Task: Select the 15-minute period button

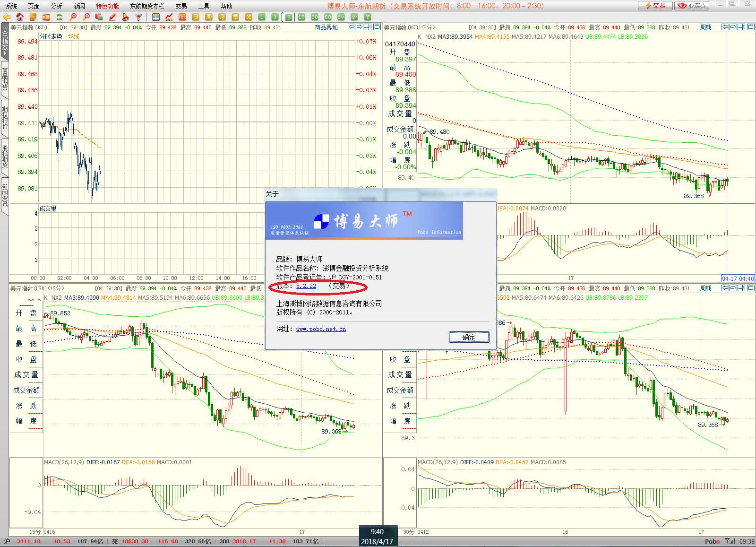Action: pos(301,17)
